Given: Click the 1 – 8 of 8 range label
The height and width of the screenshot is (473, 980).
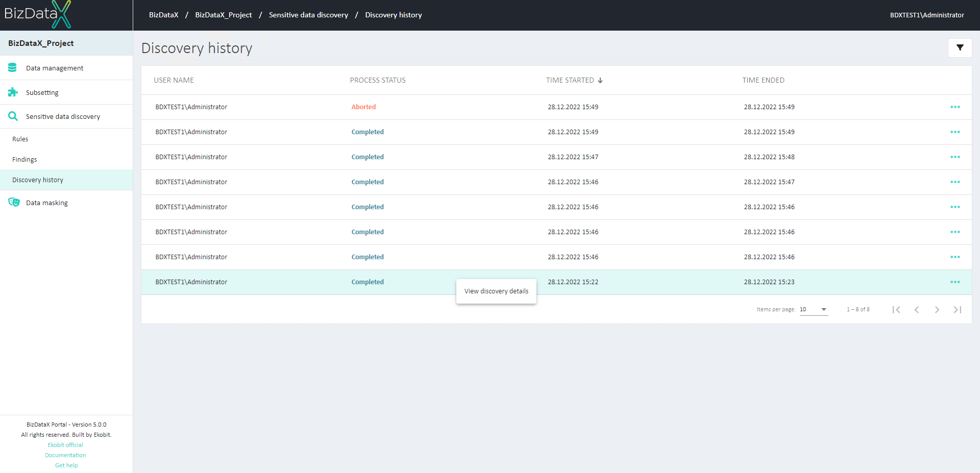Looking at the screenshot, I should pyautogui.click(x=858, y=310).
